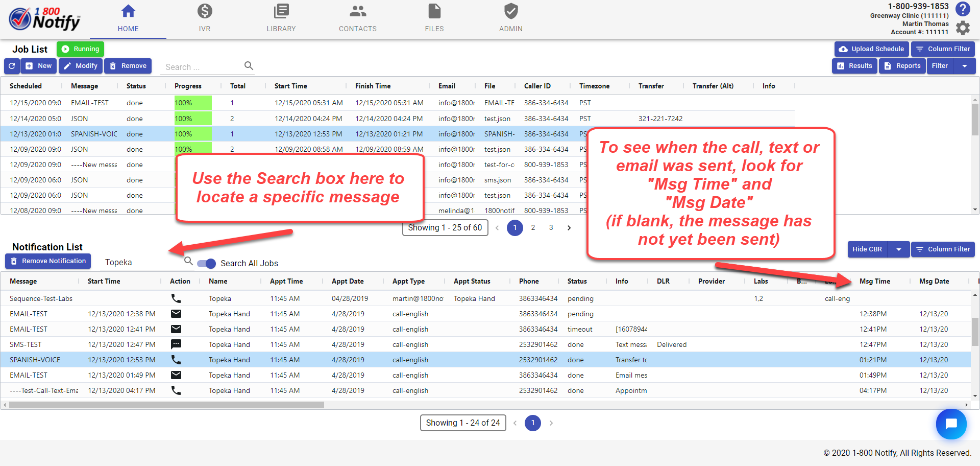980x466 pixels.
Task: Click the Notification List search magnifier icon
Action: click(188, 261)
